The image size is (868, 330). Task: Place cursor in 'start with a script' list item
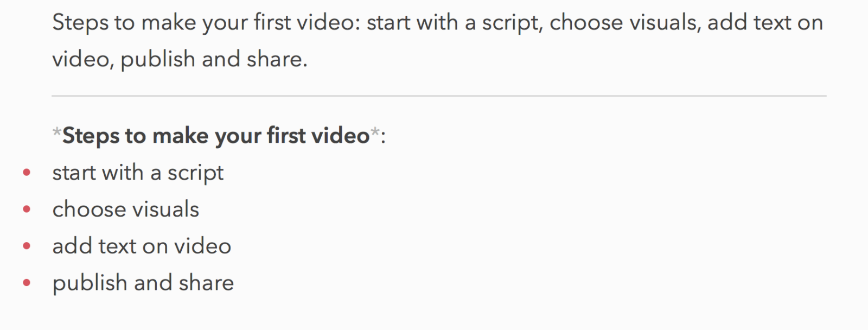138,173
